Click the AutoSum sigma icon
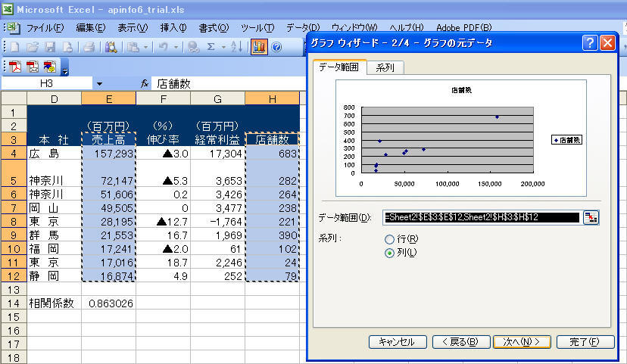The width and height of the screenshot is (627, 364). (x=211, y=47)
